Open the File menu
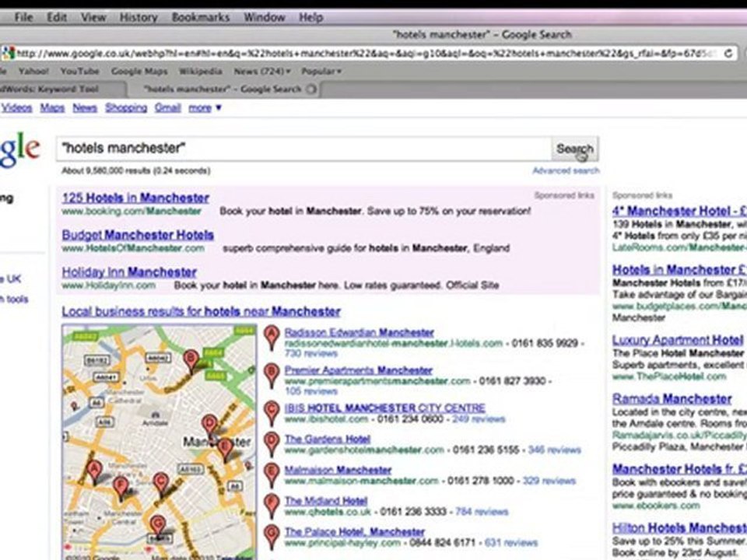 23,18
